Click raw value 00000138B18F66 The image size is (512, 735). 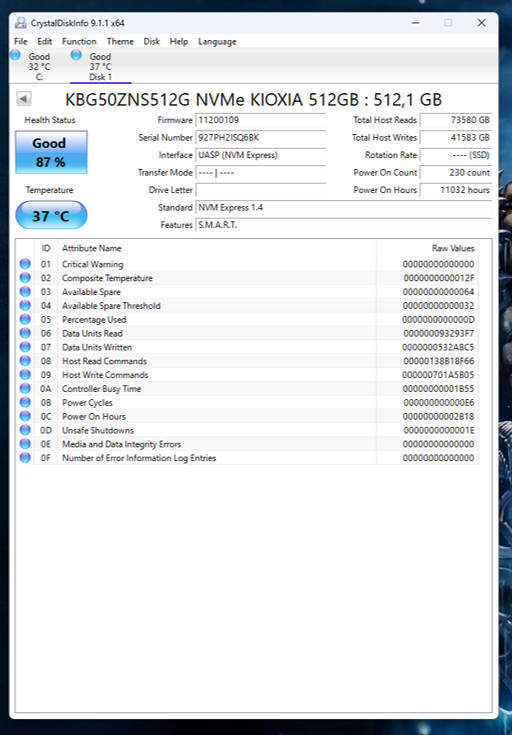[x=439, y=361]
